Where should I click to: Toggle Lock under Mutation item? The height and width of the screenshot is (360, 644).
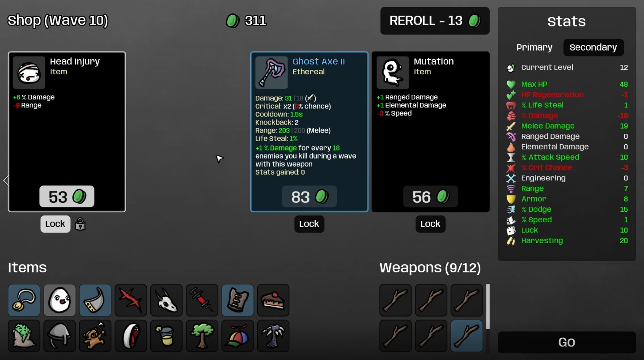(x=430, y=224)
